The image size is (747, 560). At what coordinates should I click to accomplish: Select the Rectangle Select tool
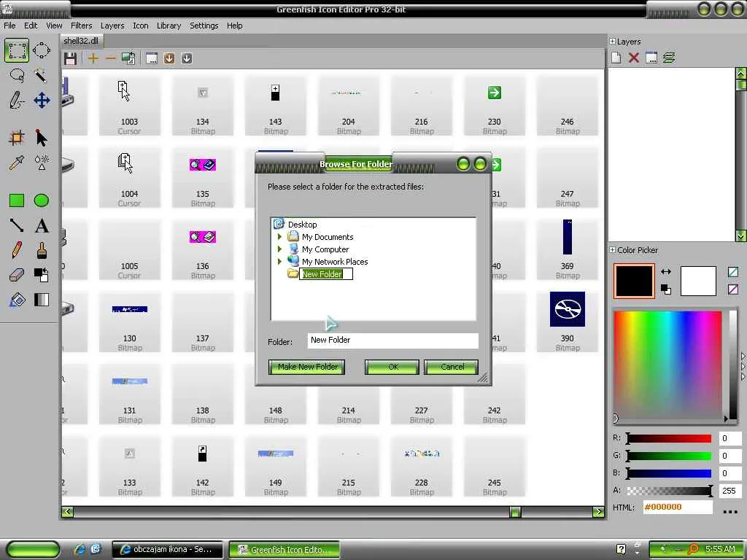pos(17,50)
